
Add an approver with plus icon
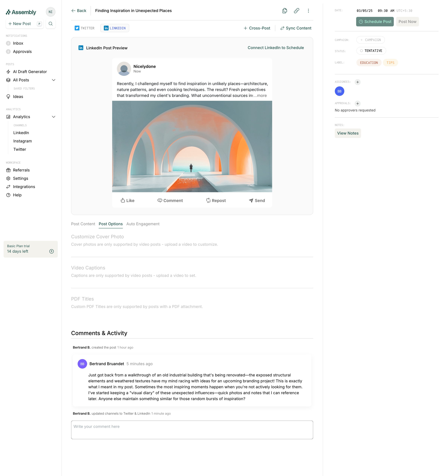coord(357,103)
